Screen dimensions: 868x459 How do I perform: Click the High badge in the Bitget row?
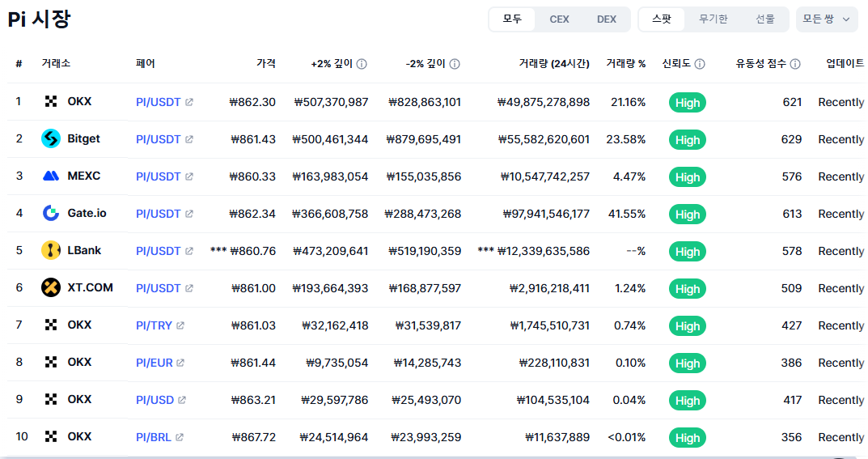688,139
